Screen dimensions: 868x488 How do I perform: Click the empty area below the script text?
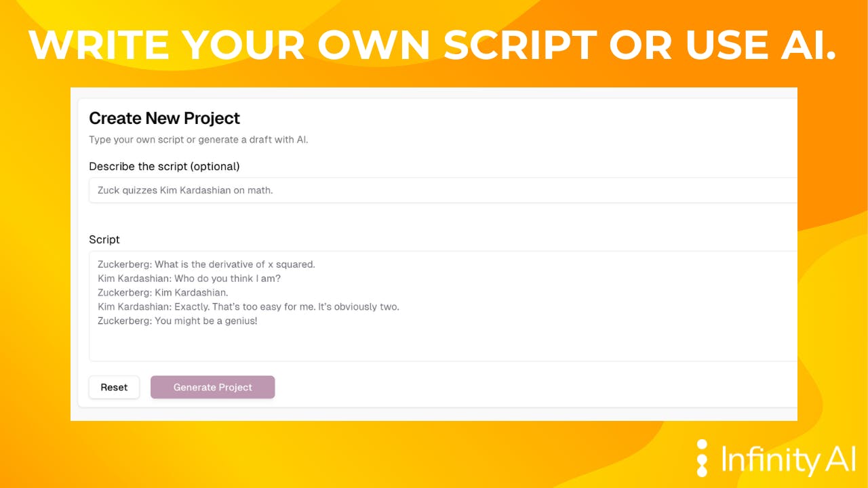(443, 346)
